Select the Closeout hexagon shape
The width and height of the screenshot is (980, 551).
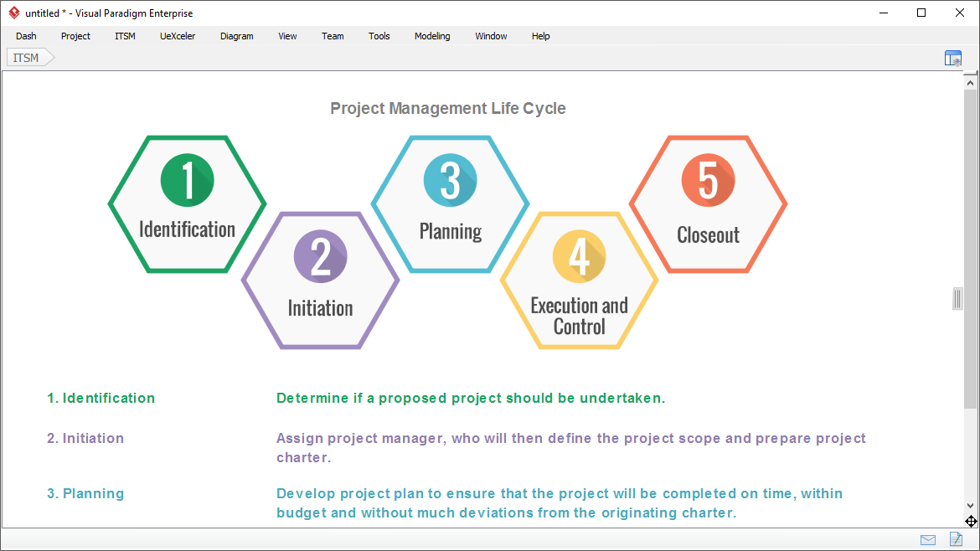click(x=708, y=203)
